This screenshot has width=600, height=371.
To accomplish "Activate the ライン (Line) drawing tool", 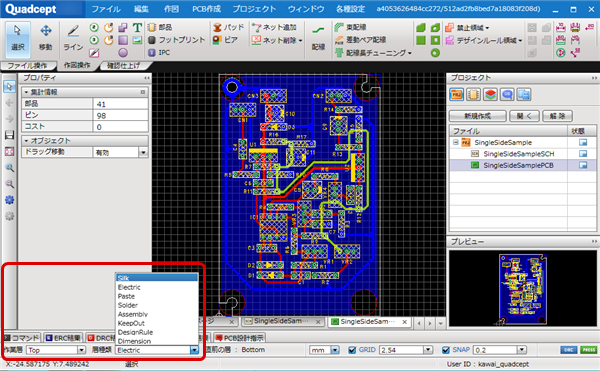I will [x=73, y=38].
